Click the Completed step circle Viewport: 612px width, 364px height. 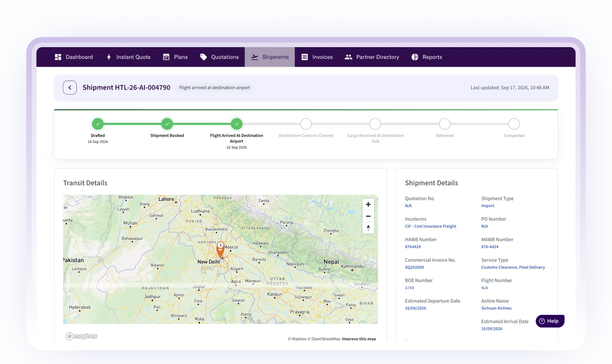tap(514, 124)
